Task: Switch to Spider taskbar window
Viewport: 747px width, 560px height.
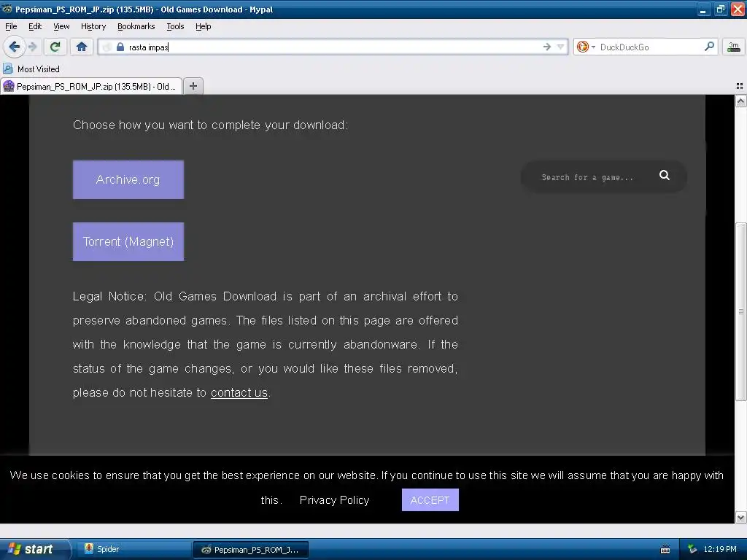Action: pos(133,549)
